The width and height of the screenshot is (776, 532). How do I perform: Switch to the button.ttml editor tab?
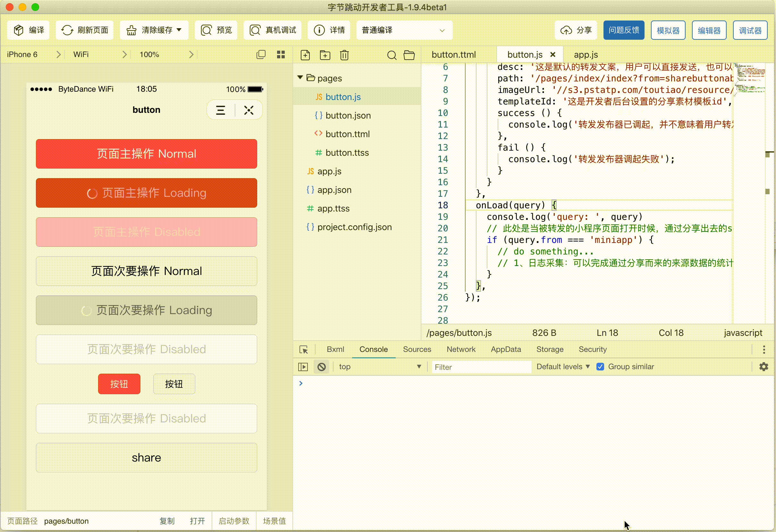453,54
